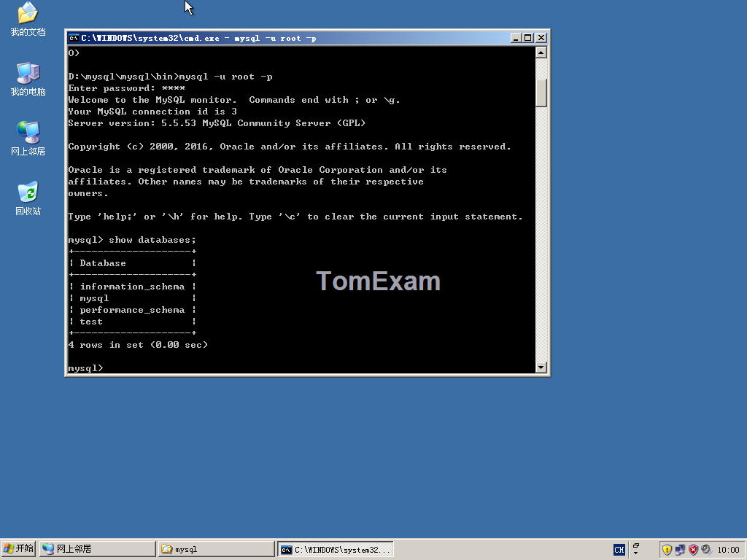Open the 我的文档 desktop icon

click(28, 19)
